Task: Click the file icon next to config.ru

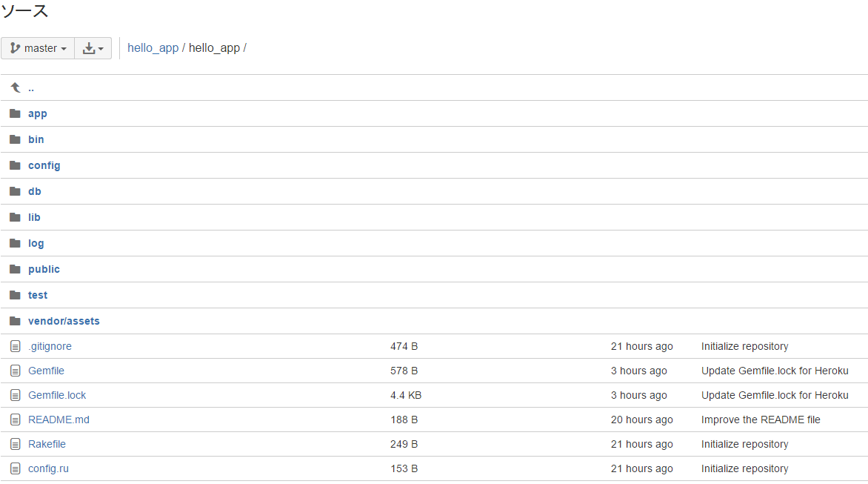Action: [16, 468]
